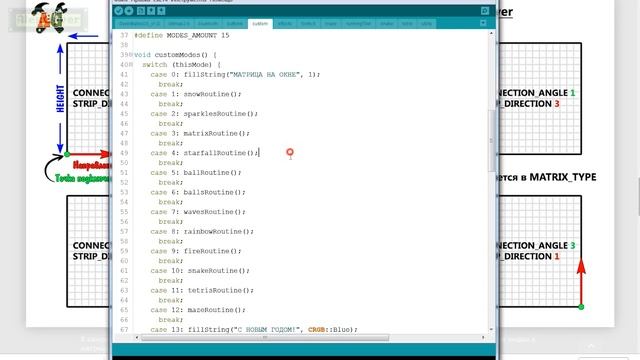Switch to the first main sketch tab

tap(140, 24)
